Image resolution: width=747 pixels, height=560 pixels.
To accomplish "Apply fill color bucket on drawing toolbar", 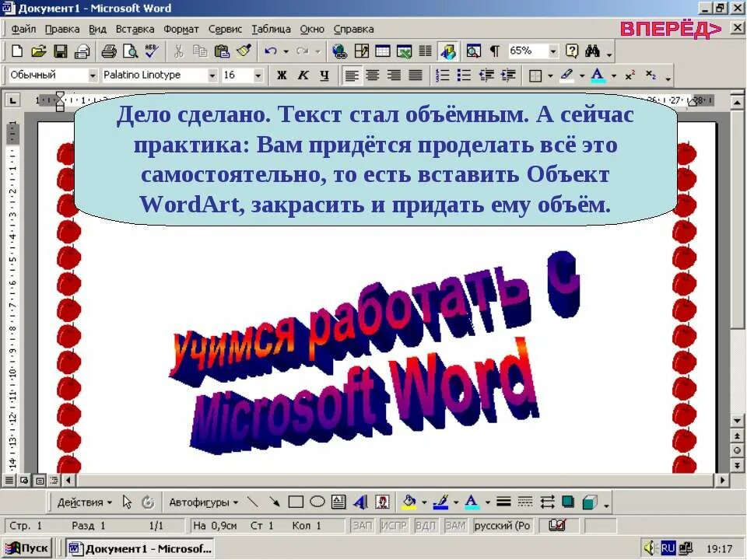I will click(x=409, y=502).
